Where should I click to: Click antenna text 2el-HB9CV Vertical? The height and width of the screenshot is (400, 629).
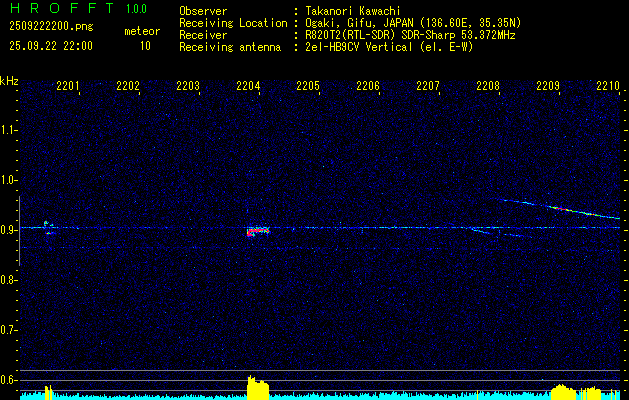pyautogui.click(x=359, y=47)
